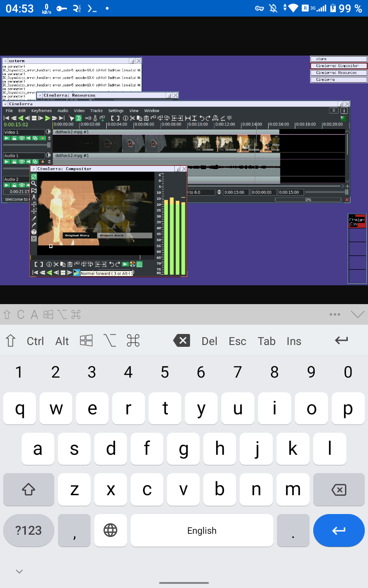The image size is (368, 588).
Task: Select the zoom magnifier tool in Compositor
Action: [34, 183]
